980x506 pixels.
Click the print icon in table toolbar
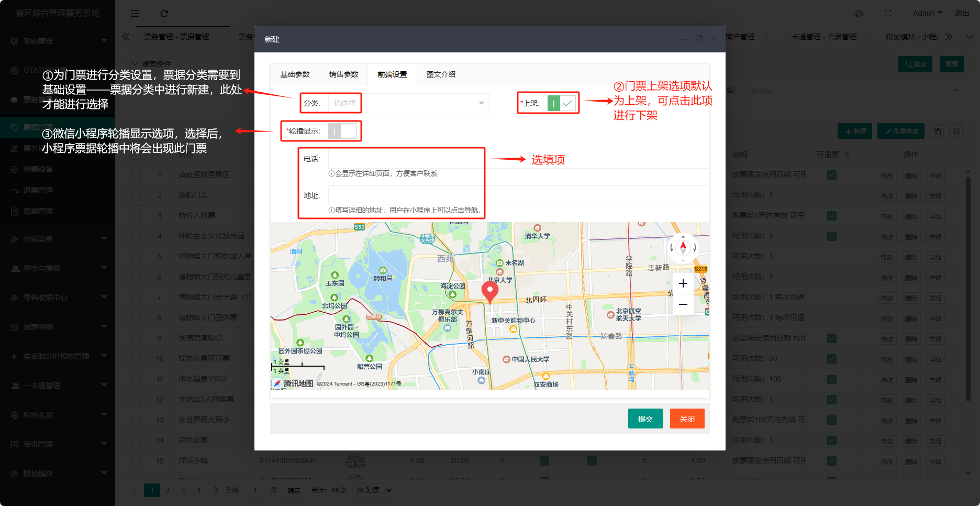(956, 131)
